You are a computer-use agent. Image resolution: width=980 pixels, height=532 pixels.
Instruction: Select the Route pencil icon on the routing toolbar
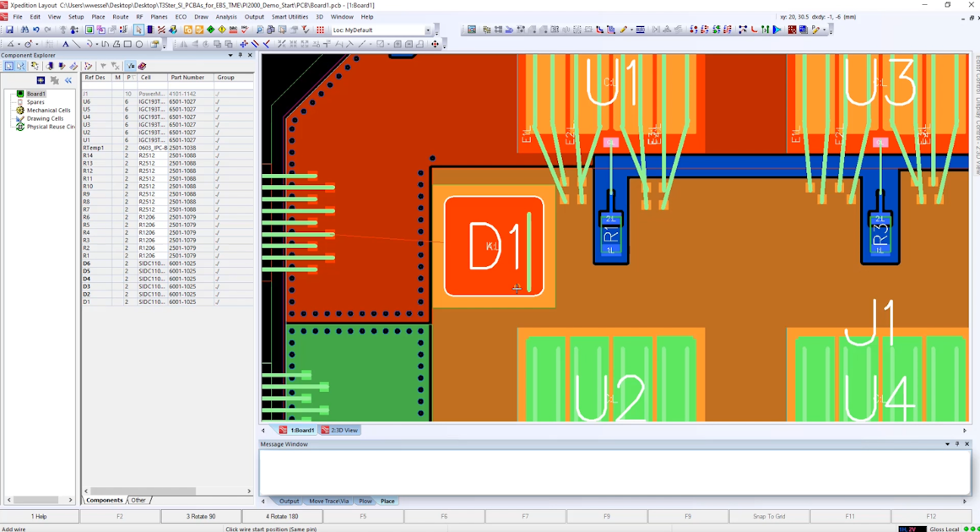(622, 31)
